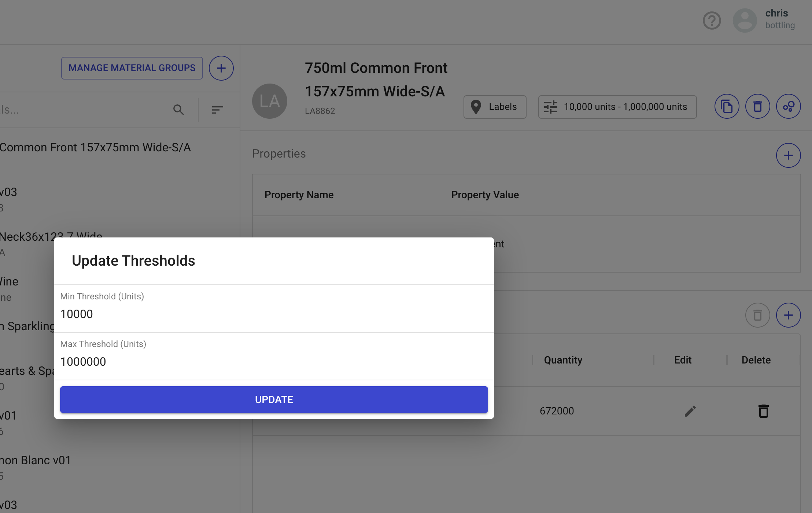
Task: Click the material links circles icon
Action: (788, 107)
